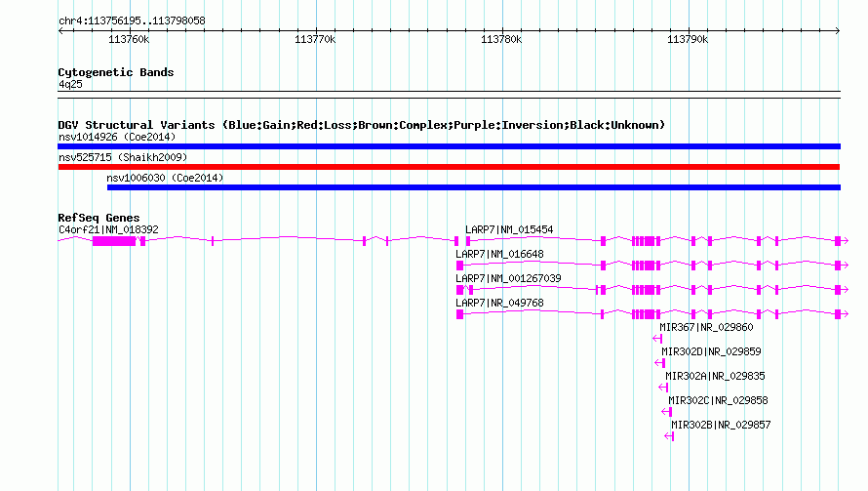This screenshot has height=491, width=868.
Task: Click the MIR302C arrow glyph
Action: (666, 411)
